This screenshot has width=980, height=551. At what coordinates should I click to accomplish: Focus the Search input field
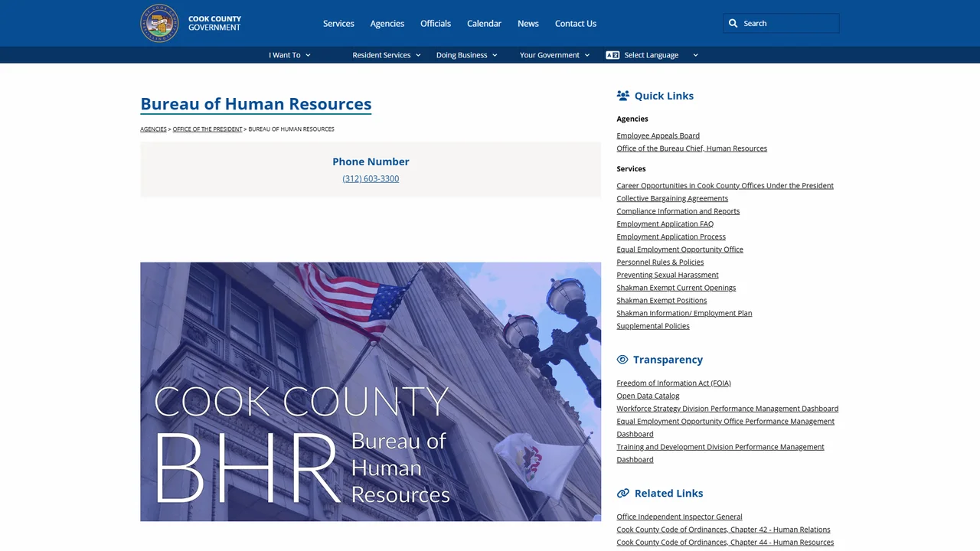pyautogui.click(x=781, y=23)
